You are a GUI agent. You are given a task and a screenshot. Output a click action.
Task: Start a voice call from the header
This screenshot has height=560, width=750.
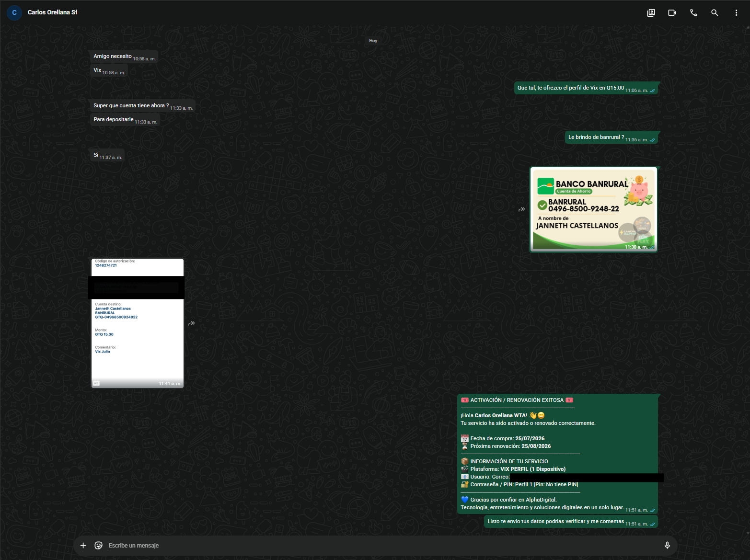click(693, 13)
